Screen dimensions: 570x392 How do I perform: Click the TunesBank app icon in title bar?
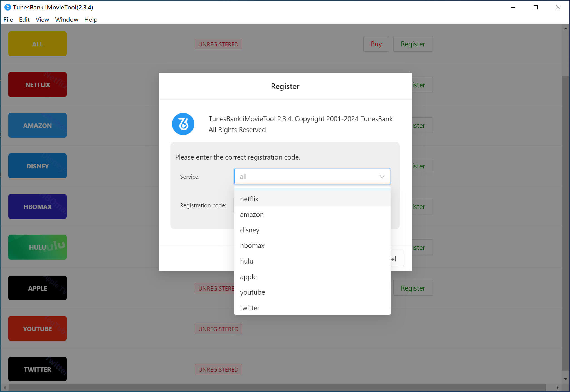(x=8, y=7)
